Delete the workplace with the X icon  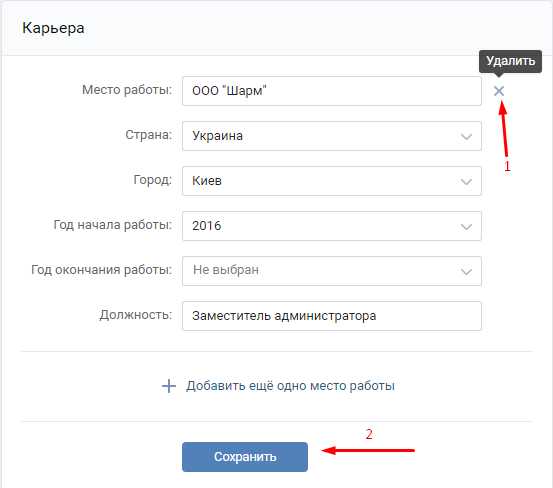[x=499, y=91]
